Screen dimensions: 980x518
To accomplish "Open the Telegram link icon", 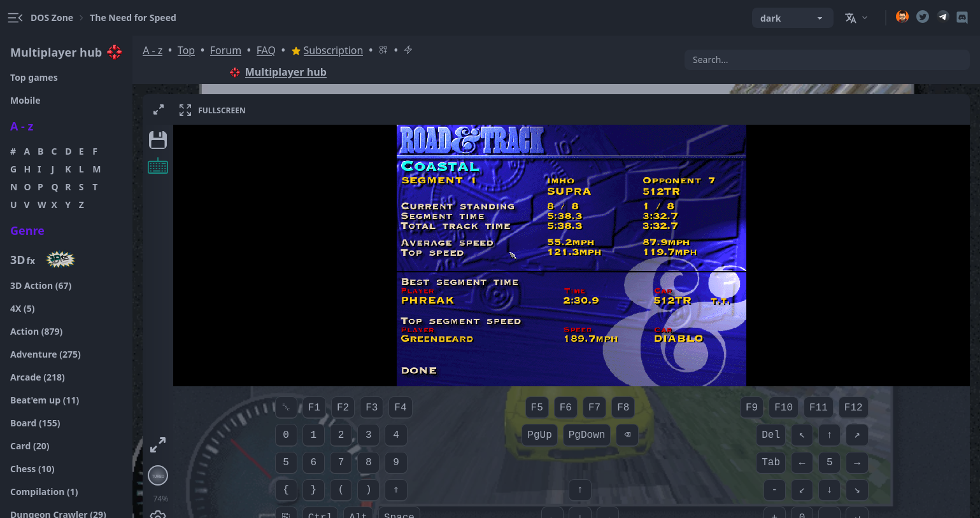I will click(942, 17).
